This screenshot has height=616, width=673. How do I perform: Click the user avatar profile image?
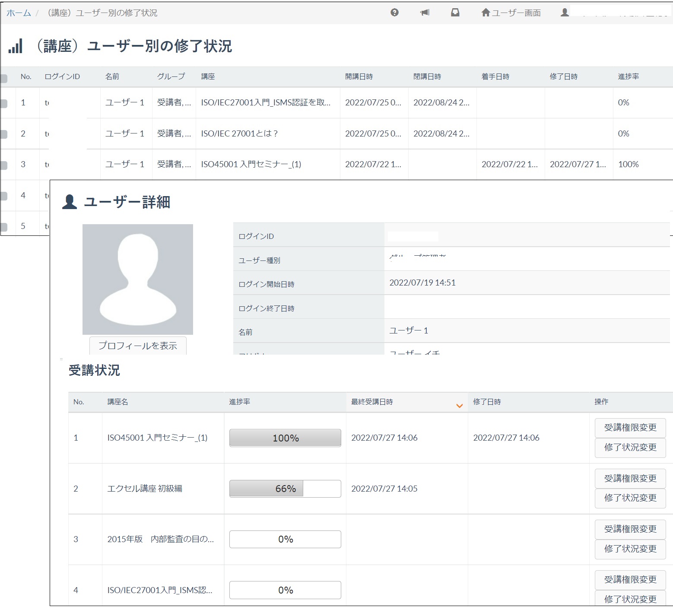[x=138, y=279]
